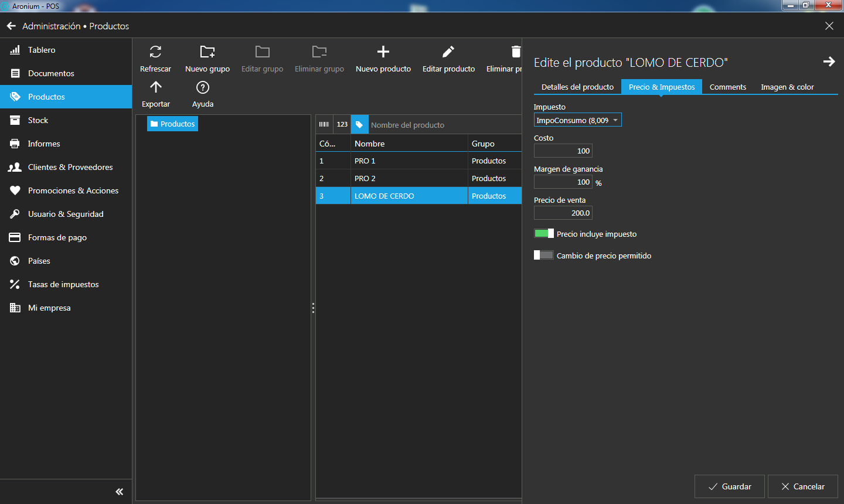The image size is (844, 504).
Task: Collapse the sidebar with double chevron
Action: coord(120,492)
